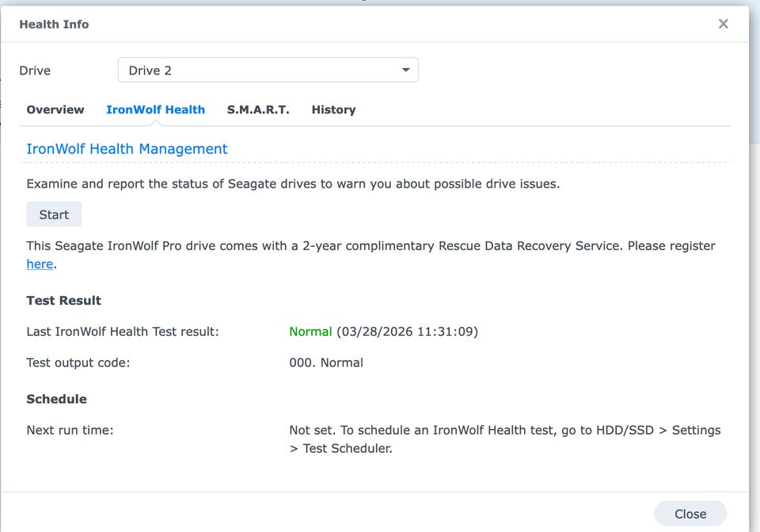Click the green 'Normal' test result text
The width and height of the screenshot is (760, 532).
click(310, 332)
